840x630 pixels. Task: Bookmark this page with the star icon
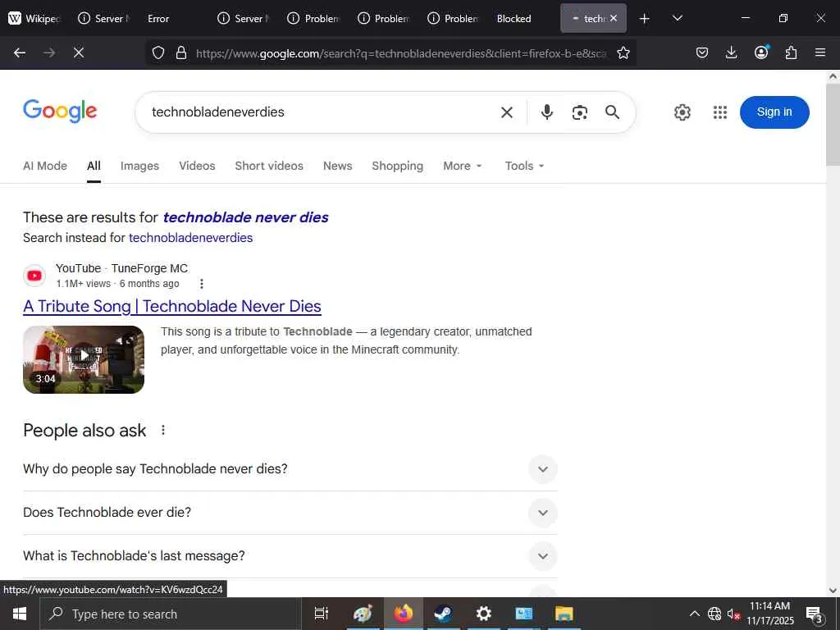pos(623,52)
